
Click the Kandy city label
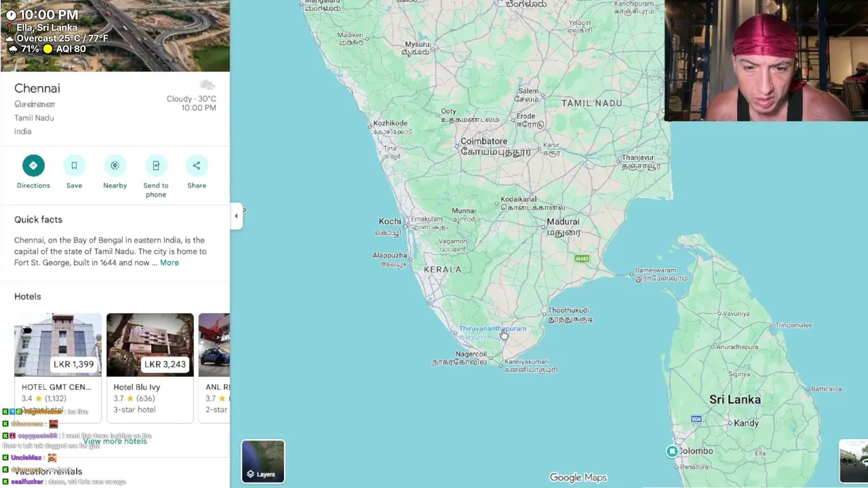[746, 423]
